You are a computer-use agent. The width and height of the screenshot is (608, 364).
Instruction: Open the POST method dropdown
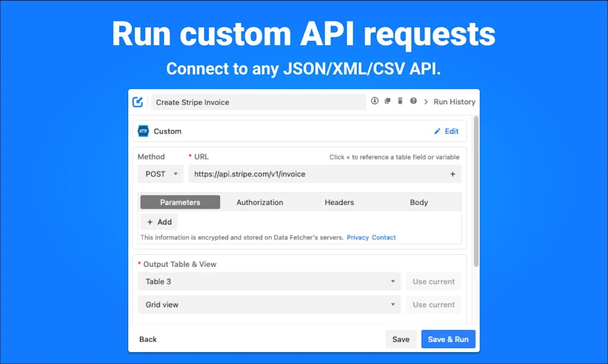pyautogui.click(x=160, y=173)
